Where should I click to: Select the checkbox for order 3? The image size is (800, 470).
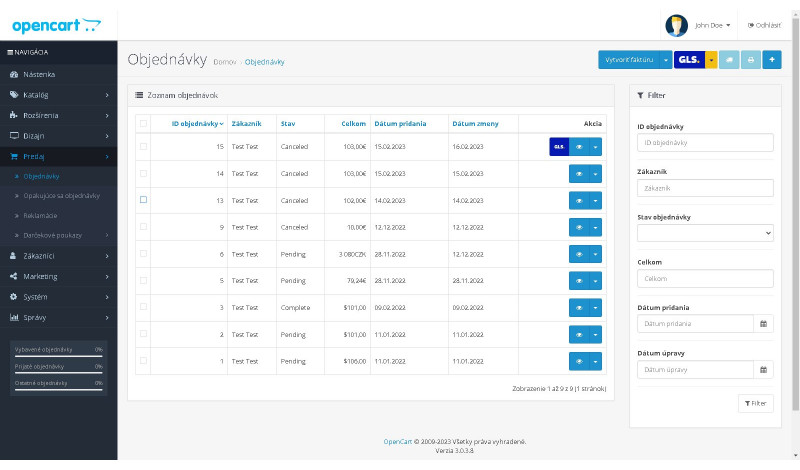click(143, 307)
